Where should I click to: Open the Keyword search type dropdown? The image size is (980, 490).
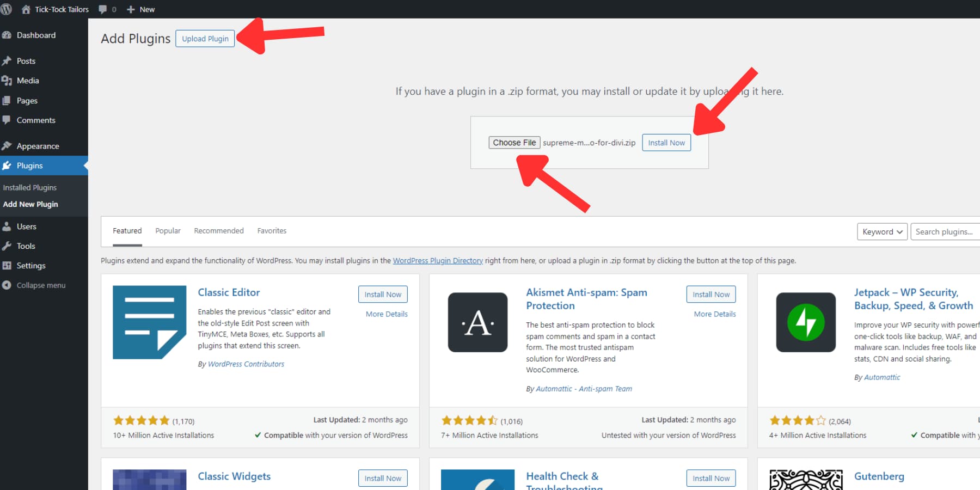881,232
